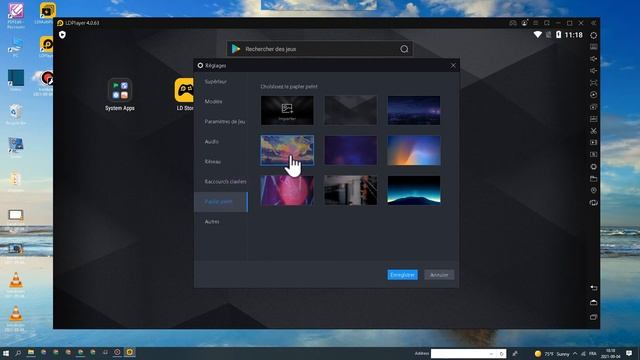This screenshot has width=640, height=360.
Task: Click the Annuler button
Action: (x=439, y=275)
